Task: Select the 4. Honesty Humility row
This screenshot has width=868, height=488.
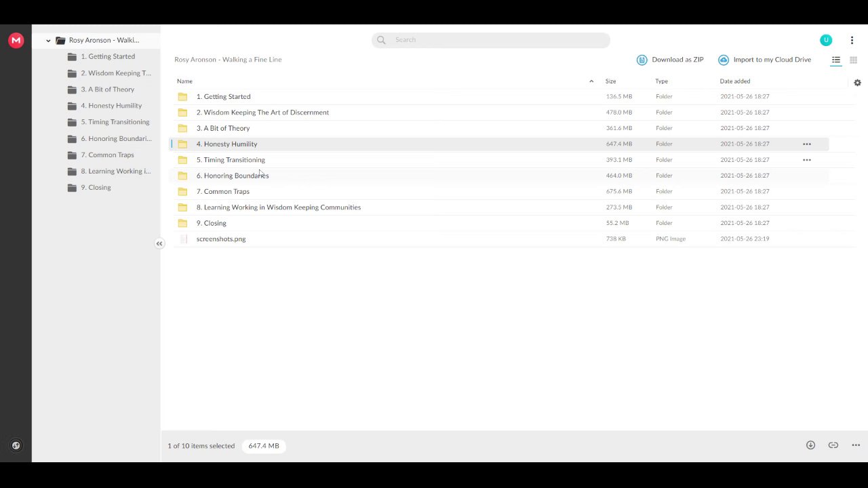Action: (498, 144)
